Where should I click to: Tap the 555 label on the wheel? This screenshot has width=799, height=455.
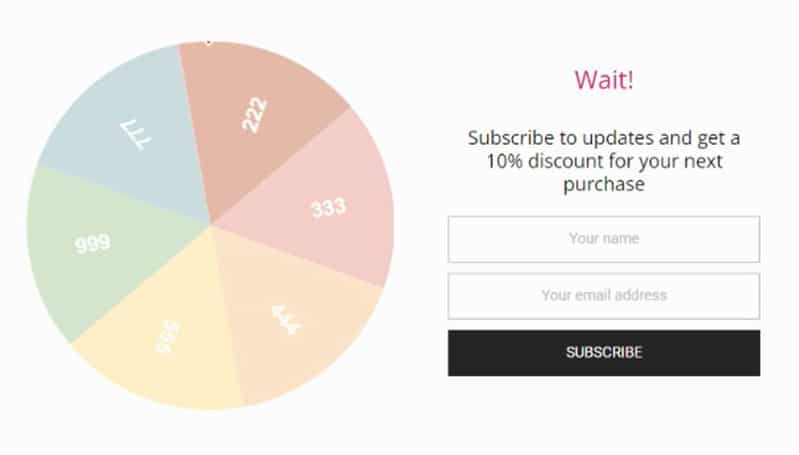tap(167, 339)
